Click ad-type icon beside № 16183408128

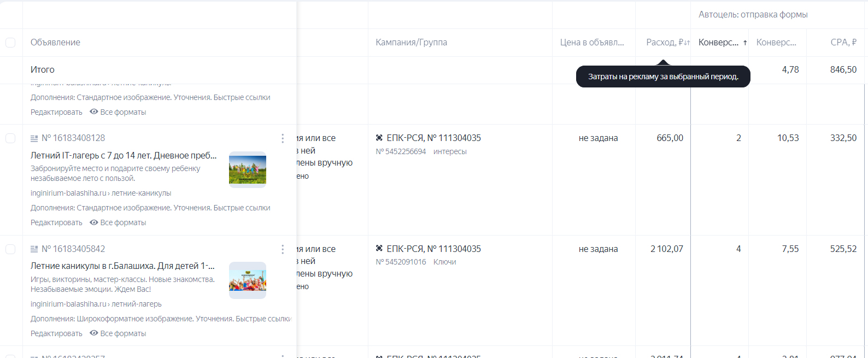34,138
